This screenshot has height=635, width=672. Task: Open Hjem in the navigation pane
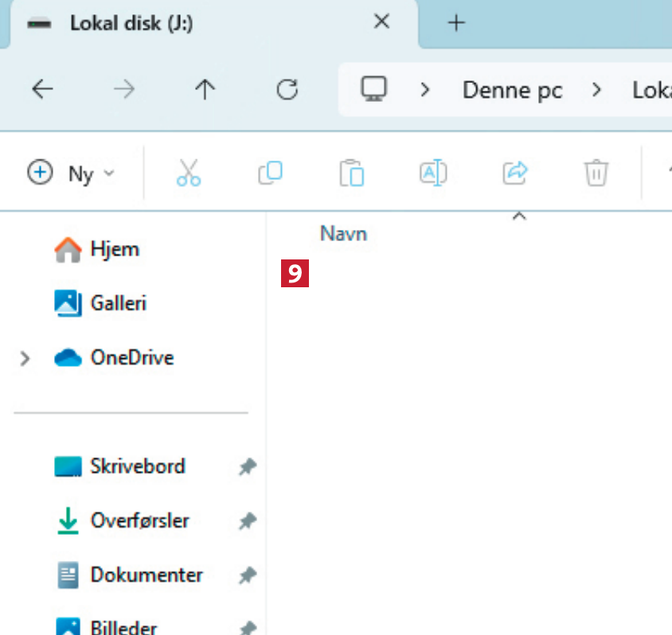click(x=114, y=249)
